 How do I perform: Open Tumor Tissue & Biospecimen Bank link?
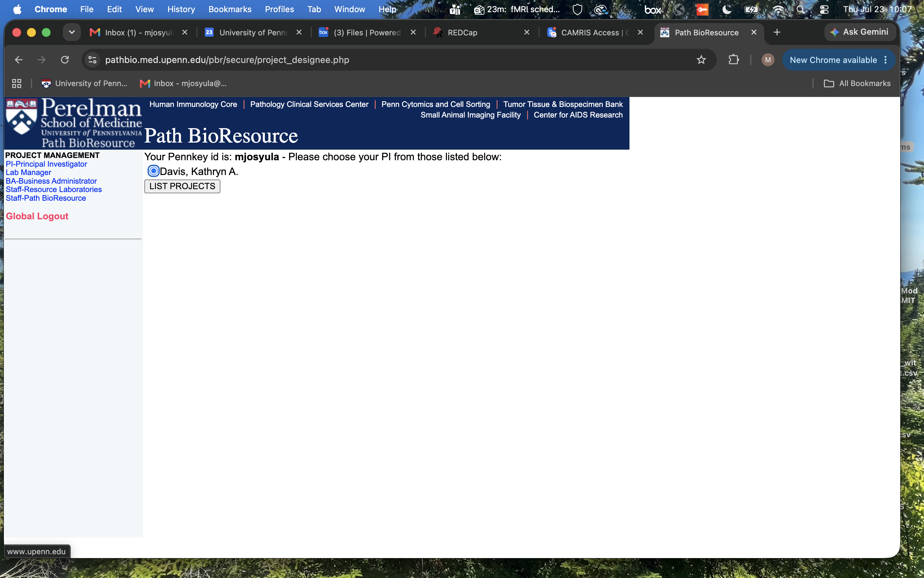(x=563, y=104)
